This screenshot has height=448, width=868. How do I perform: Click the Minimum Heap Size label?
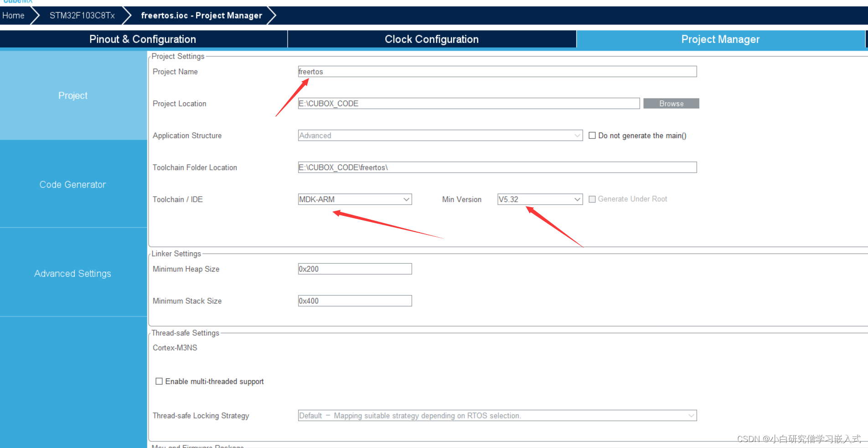tap(186, 269)
